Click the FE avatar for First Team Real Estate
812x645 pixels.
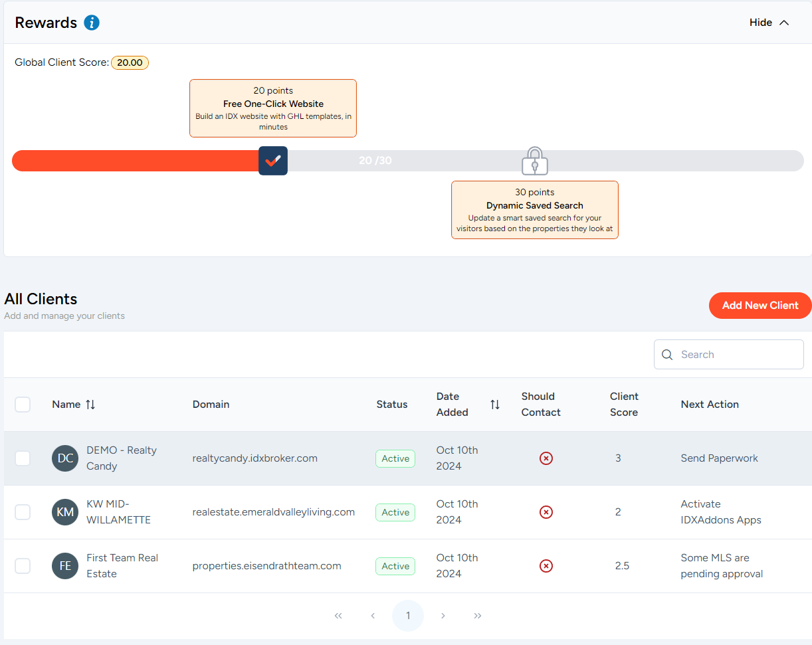[64, 566]
